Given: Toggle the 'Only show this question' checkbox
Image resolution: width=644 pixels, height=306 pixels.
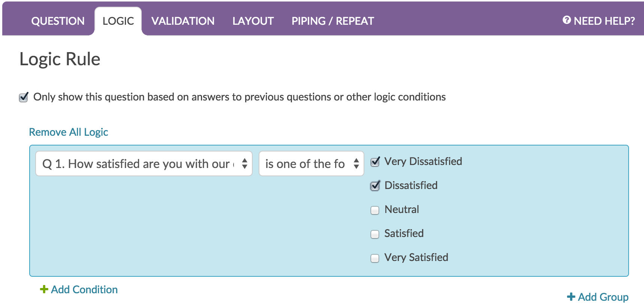Looking at the screenshot, I should tap(24, 97).
